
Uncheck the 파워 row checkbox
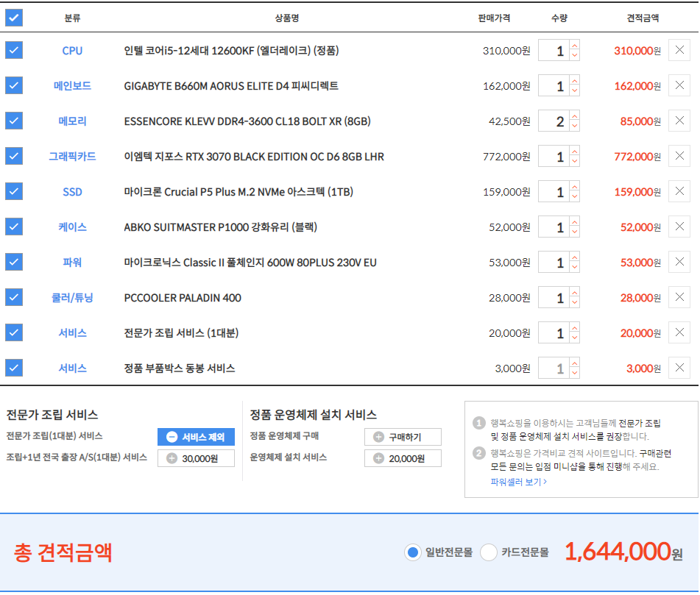14,261
